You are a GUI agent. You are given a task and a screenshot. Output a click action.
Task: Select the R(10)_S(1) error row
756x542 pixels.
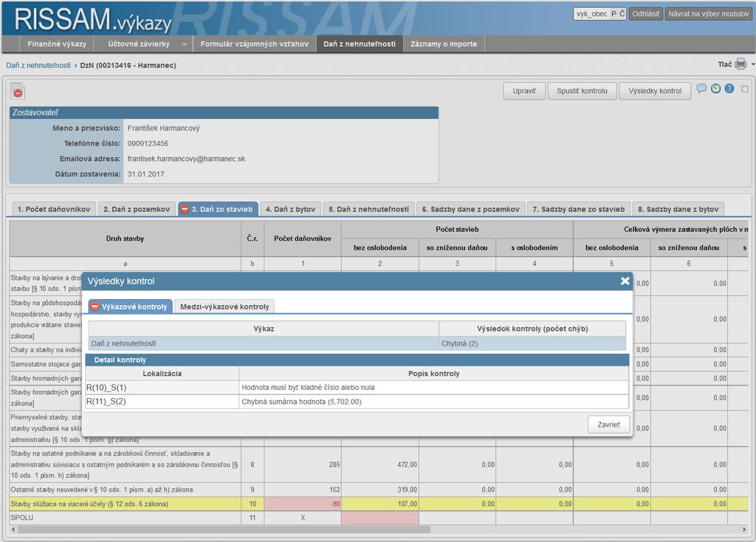tap(357, 387)
